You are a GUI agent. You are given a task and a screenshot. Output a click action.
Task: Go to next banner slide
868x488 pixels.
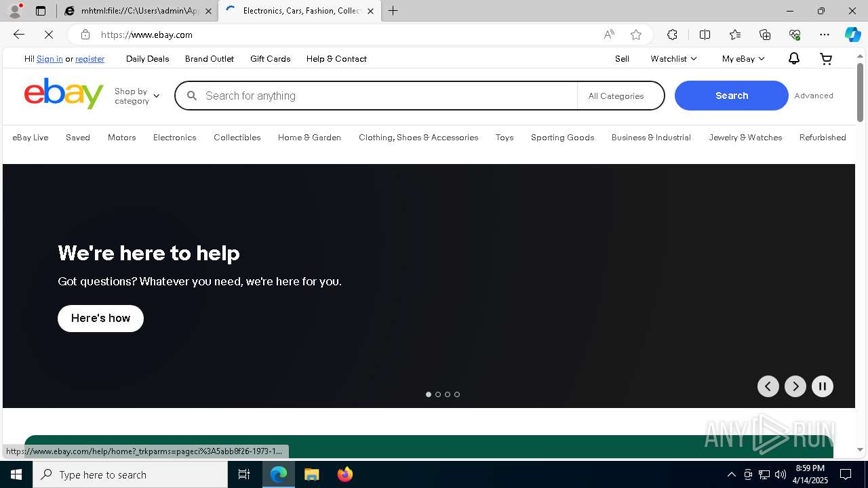click(795, 386)
